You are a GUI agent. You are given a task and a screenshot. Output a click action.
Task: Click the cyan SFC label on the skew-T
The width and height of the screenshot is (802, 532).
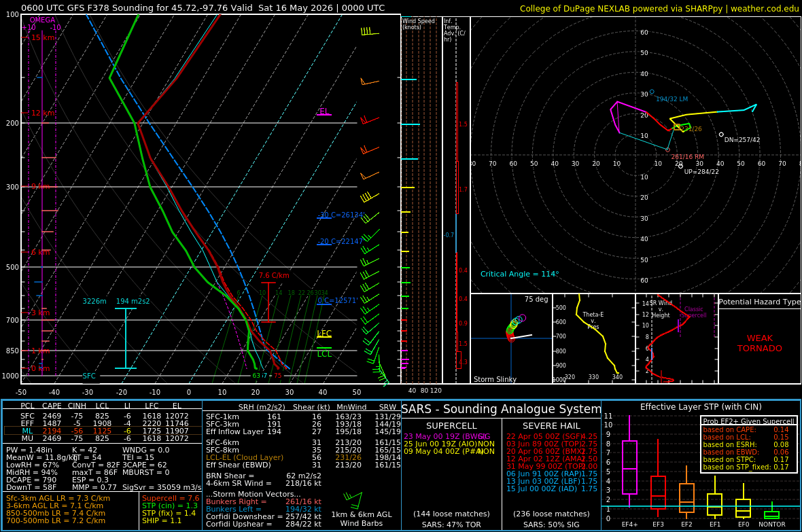click(89, 376)
